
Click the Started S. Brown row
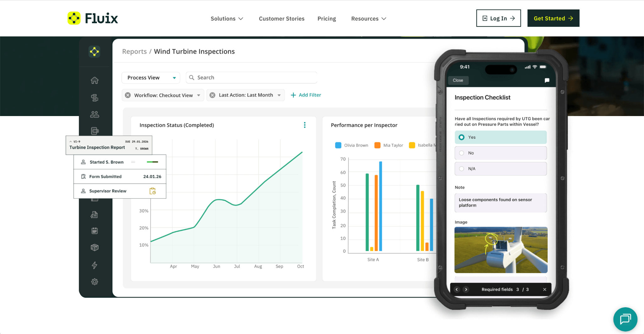[x=120, y=162]
